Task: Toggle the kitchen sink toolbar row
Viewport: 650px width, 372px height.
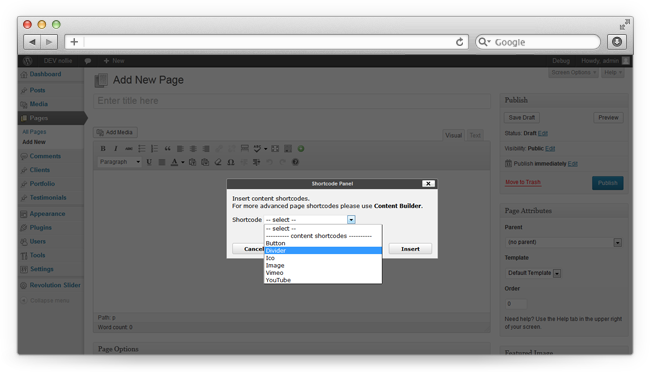Action: [288, 148]
